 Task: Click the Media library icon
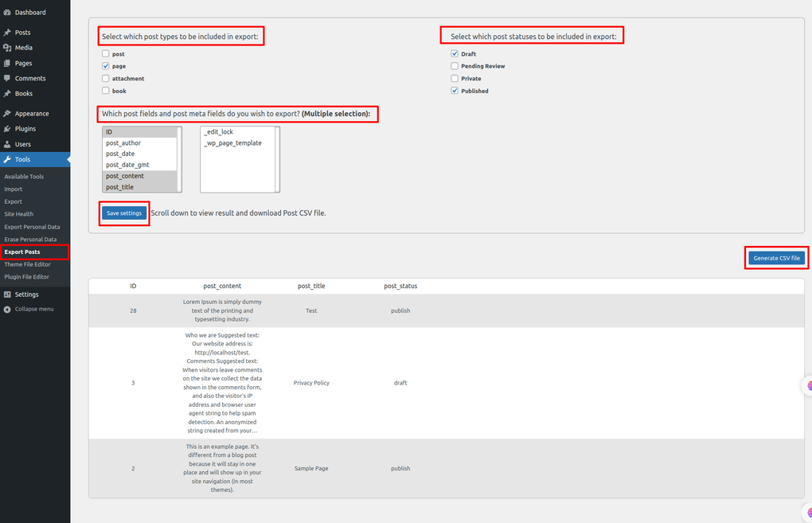coord(7,48)
